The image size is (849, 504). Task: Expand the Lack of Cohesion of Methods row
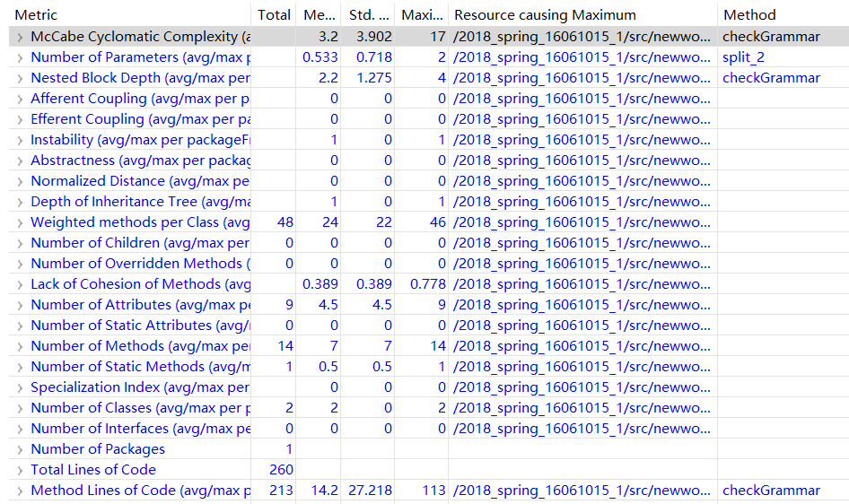[20, 284]
